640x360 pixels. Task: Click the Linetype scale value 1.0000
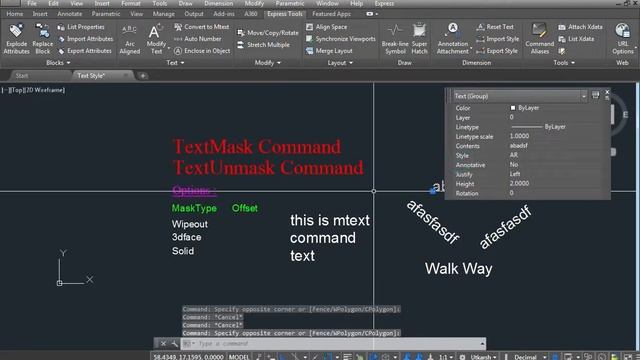pos(519,136)
